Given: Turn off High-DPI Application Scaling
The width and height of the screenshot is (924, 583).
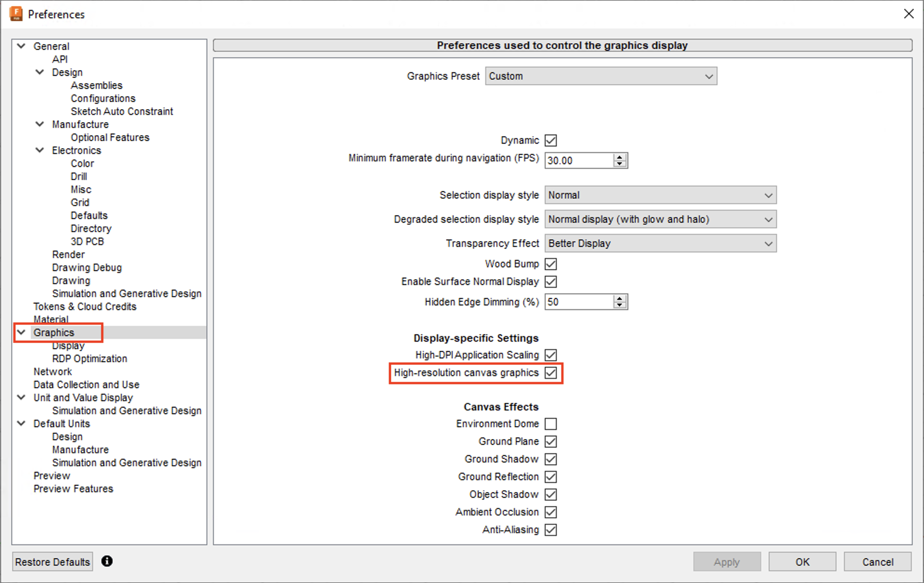Looking at the screenshot, I should [551, 355].
